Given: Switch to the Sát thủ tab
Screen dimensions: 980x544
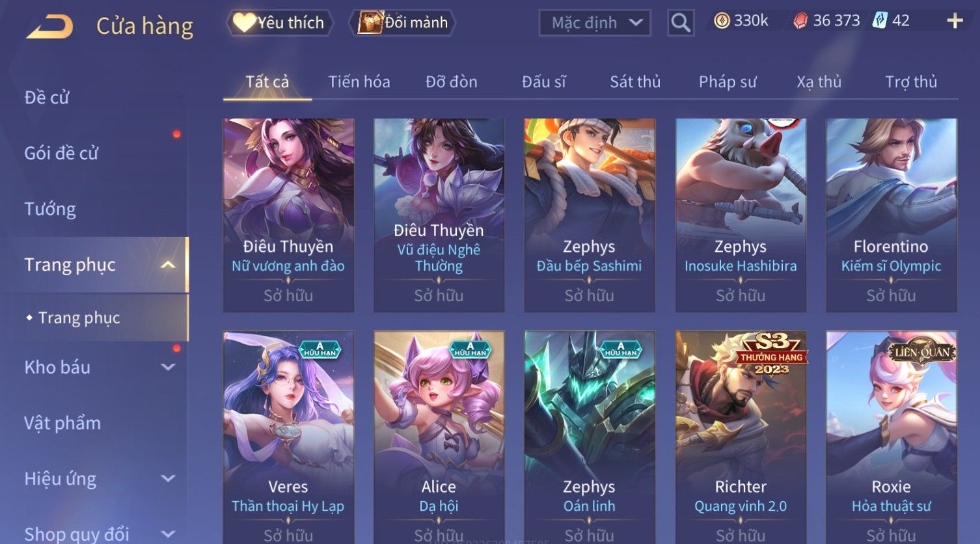Looking at the screenshot, I should pyautogui.click(x=635, y=82).
